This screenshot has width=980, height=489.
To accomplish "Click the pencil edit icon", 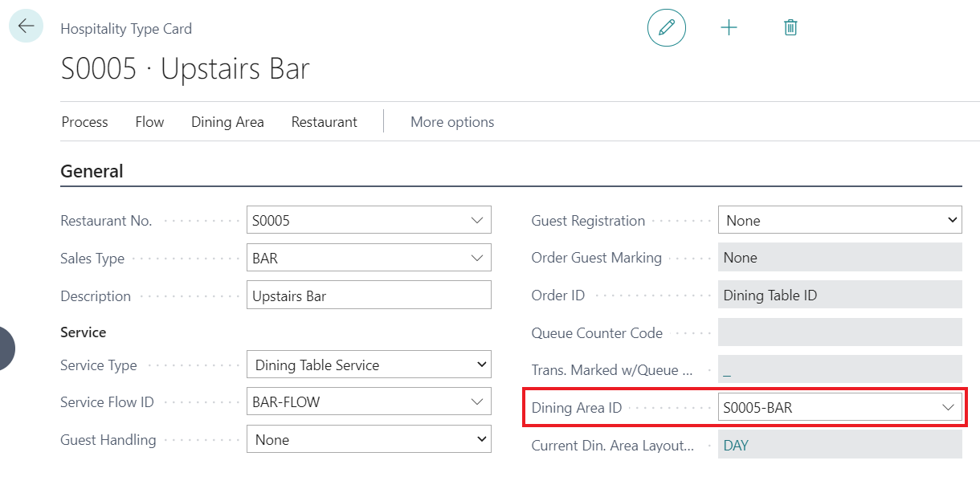I will [666, 28].
